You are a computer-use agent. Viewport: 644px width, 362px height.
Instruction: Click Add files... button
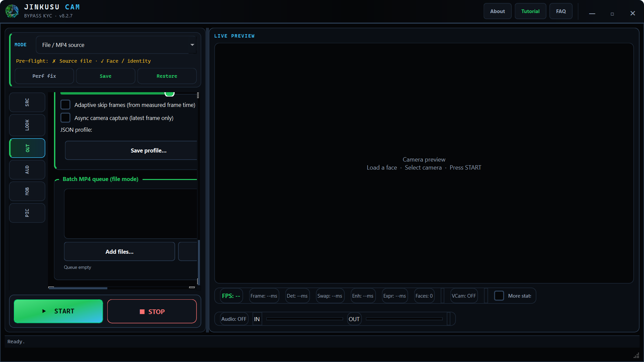pyautogui.click(x=119, y=252)
